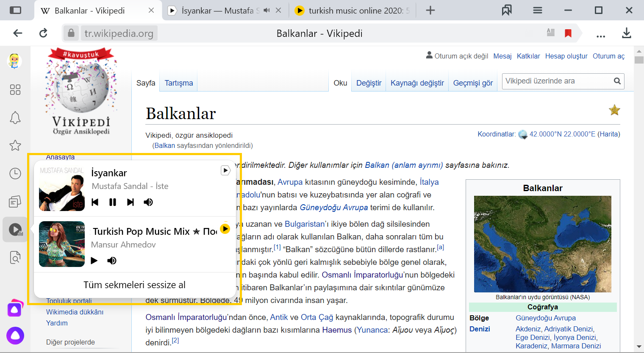Image resolution: width=644 pixels, height=353 pixels.
Task: Click the featured article gold star
Action: (x=614, y=110)
